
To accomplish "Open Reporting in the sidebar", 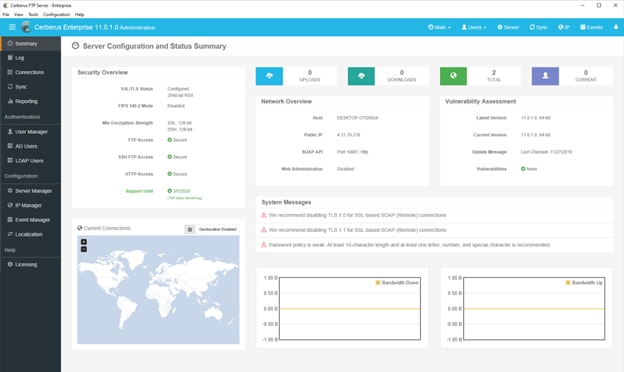I will (x=31, y=101).
